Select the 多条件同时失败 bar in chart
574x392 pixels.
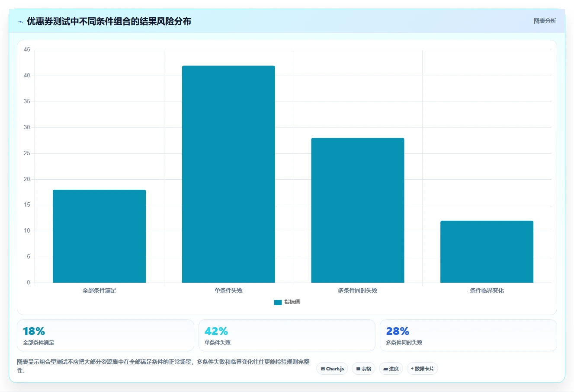click(x=357, y=210)
